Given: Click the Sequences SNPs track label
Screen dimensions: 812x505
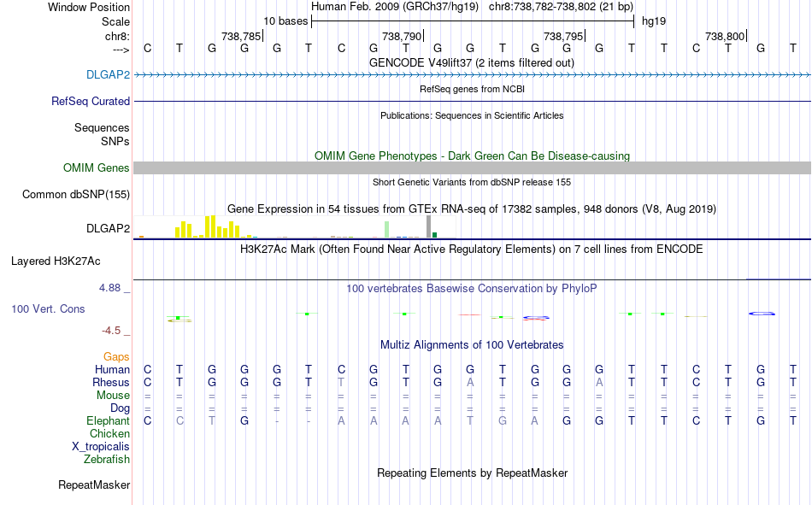Looking at the screenshot, I should pyautogui.click(x=102, y=134).
